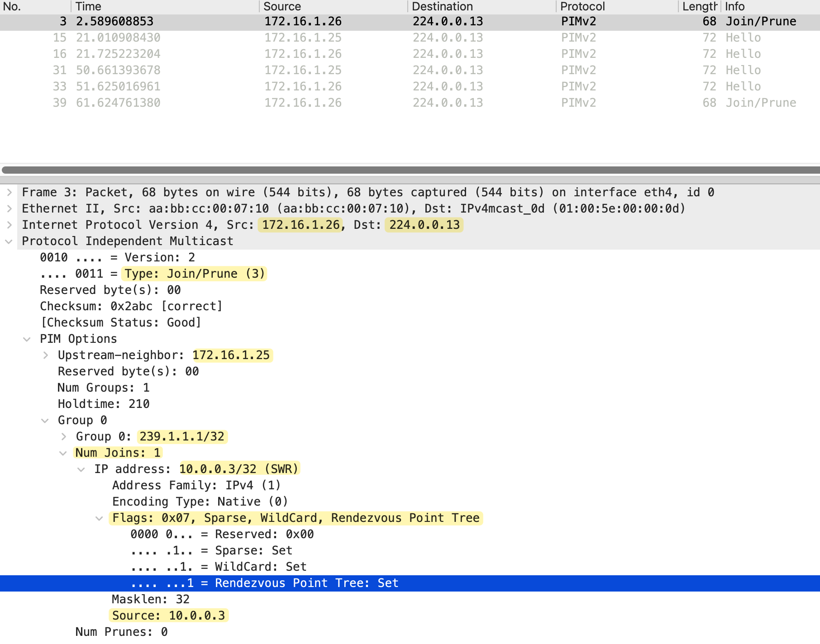This screenshot has height=644, width=820.
Task: Sort packets by the Time column
Action: coord(89,6)
